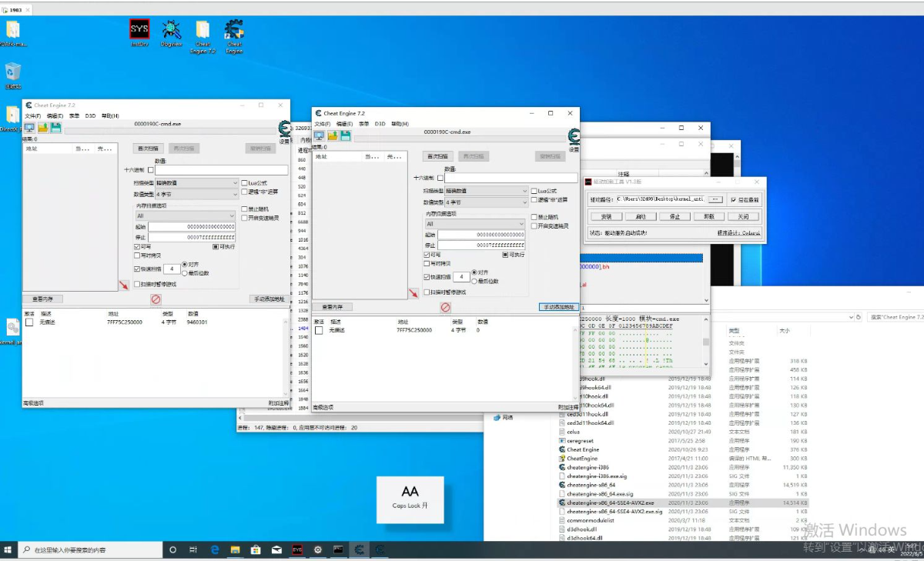Open Microsoft Edge from taskbar
Image resolution: width=924 pixels, height=561 pixels.
(216, 550)
